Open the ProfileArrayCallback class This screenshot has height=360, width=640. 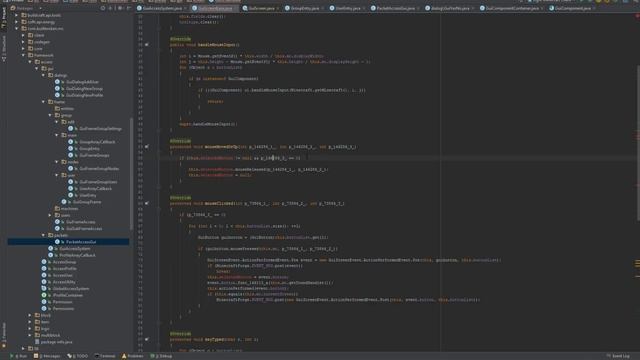[77, 255]
